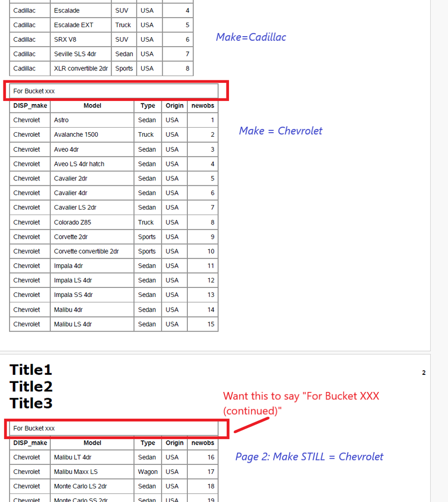Click 'Malibu 4dr' cell

(92, 310)
